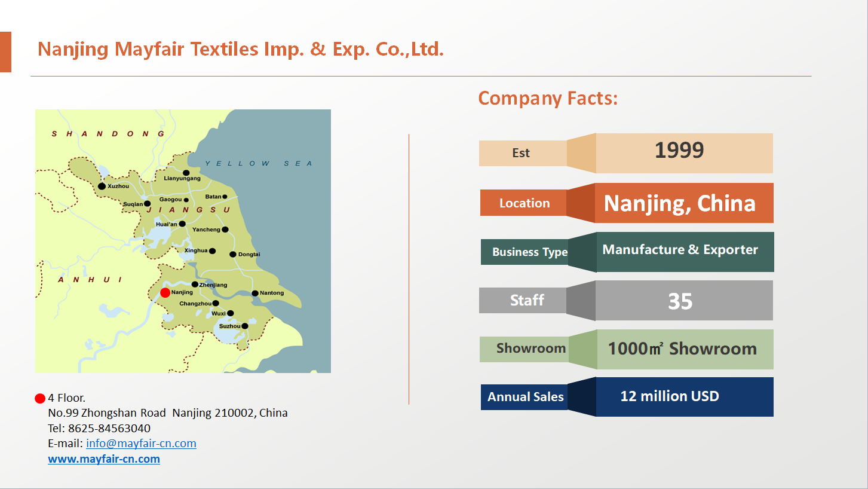
Task: Open the info@mayfair-cn.com email link
Action: click(141, 444)
